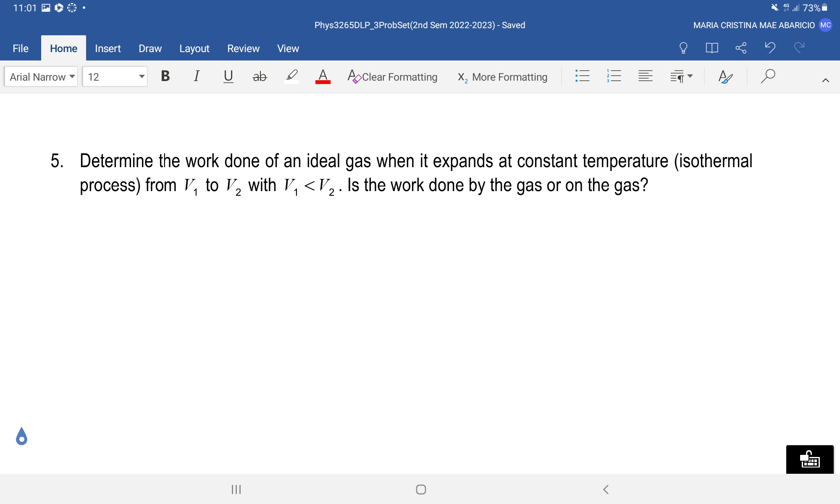Tap Android home button
840x504 pixels.
(421, 489)
